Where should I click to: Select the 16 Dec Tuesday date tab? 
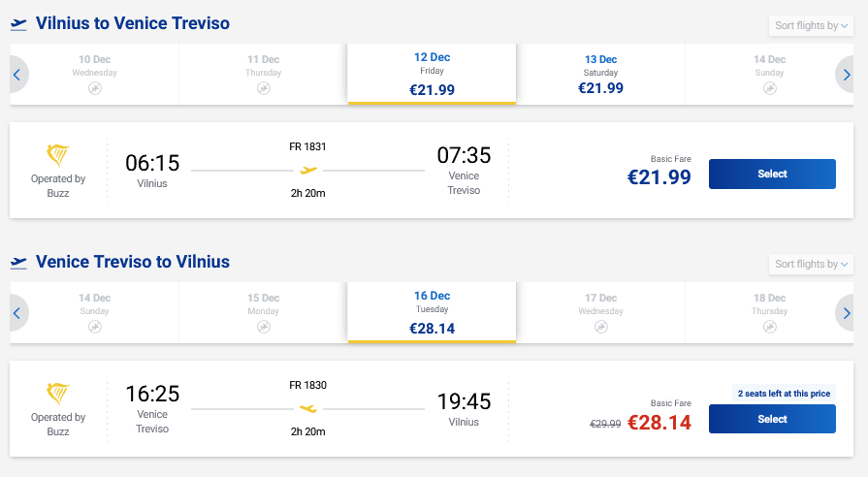[x=432, y=312]
